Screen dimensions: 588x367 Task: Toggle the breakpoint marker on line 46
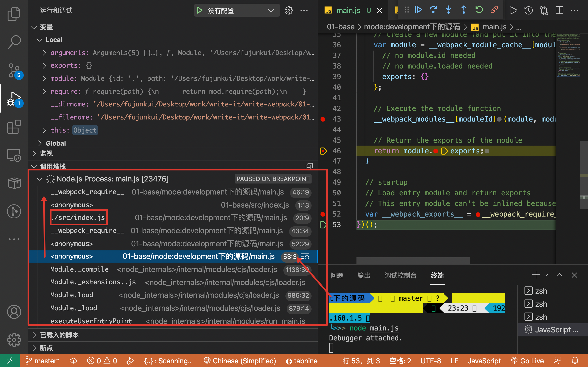point(323,151)
